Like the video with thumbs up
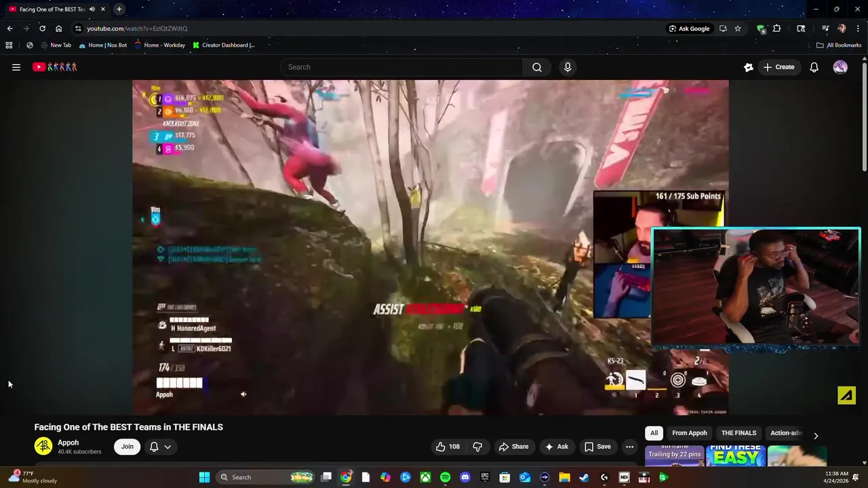 448,447
